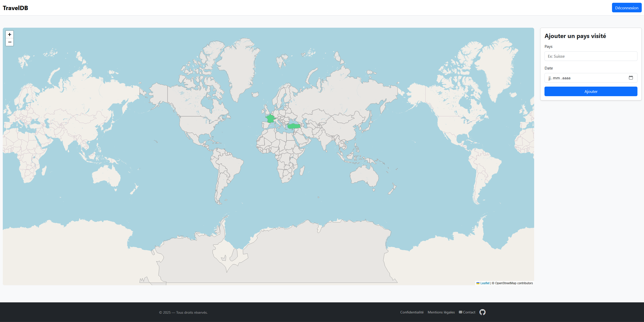The width and height of the screenshot is (644, 322).
Task: Select green highlighted France on the map
Action: coord(270,119)
